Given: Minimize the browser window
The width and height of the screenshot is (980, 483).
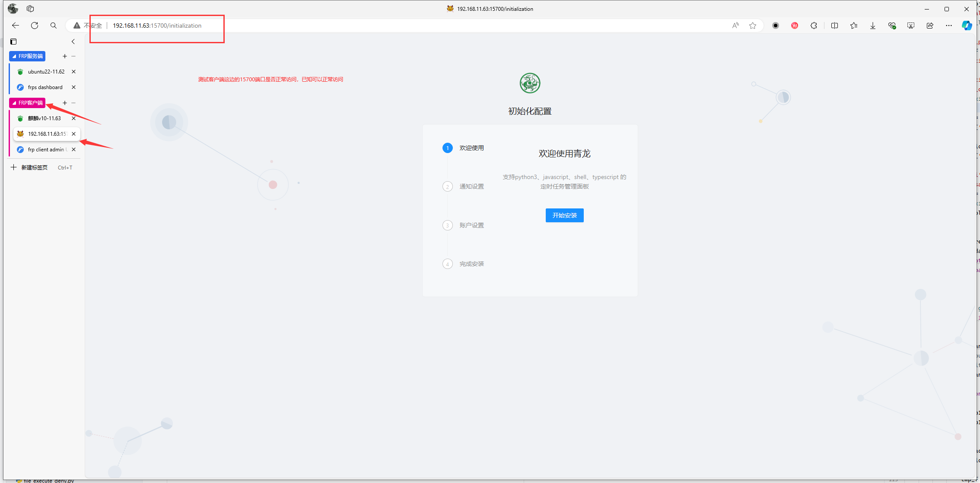Looking at the screenshot, I should pos(927,9).
